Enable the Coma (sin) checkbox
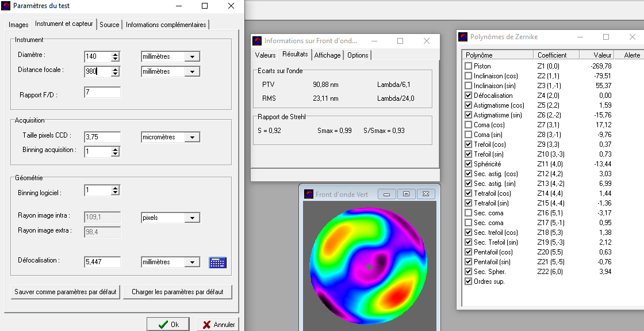The height and width of the screenshot is (331, 644). pyautogui.click(x=468, y=135)
